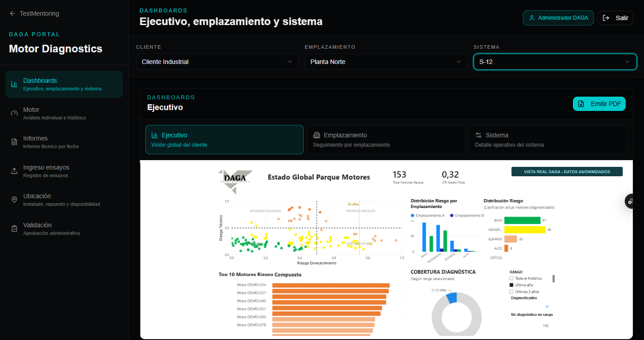This screenshot has width=644, height=340.
Task: Open the Emplazamiento dropdown showing Planta Norte
Action: click(x=386, y=62)
